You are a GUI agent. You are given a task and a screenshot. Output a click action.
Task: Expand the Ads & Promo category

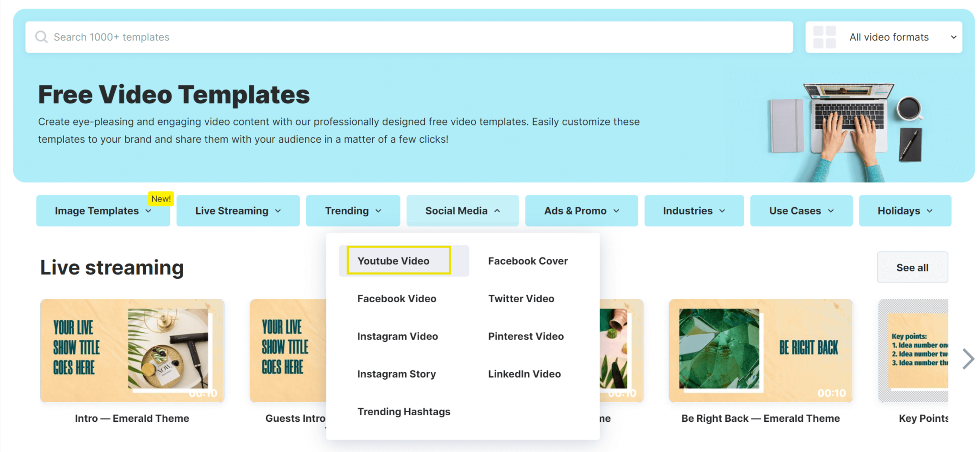(581, 211)
